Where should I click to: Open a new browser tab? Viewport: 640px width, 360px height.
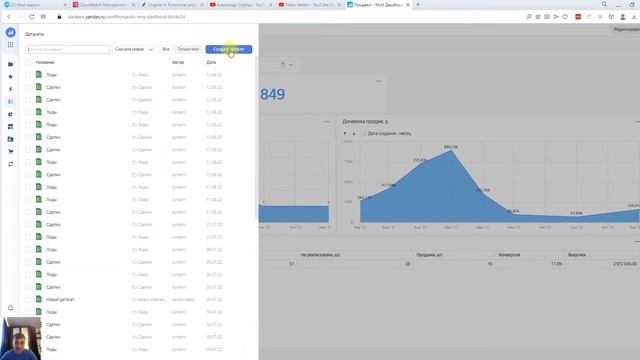pos(418,4)
